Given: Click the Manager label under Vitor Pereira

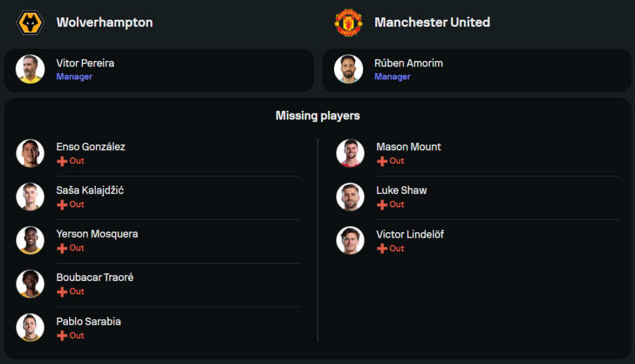Looking at the screenshot, I should (74, 77).
